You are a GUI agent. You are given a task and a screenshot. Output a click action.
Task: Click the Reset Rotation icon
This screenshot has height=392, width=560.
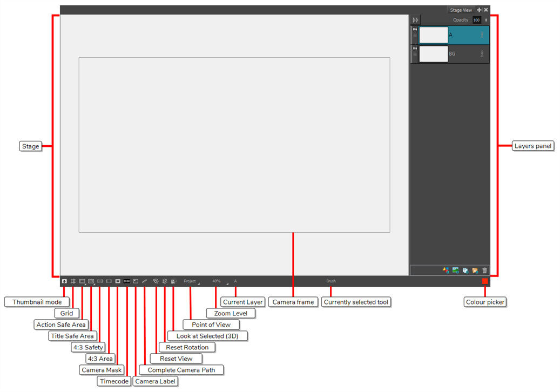click(x=164, y=281)
